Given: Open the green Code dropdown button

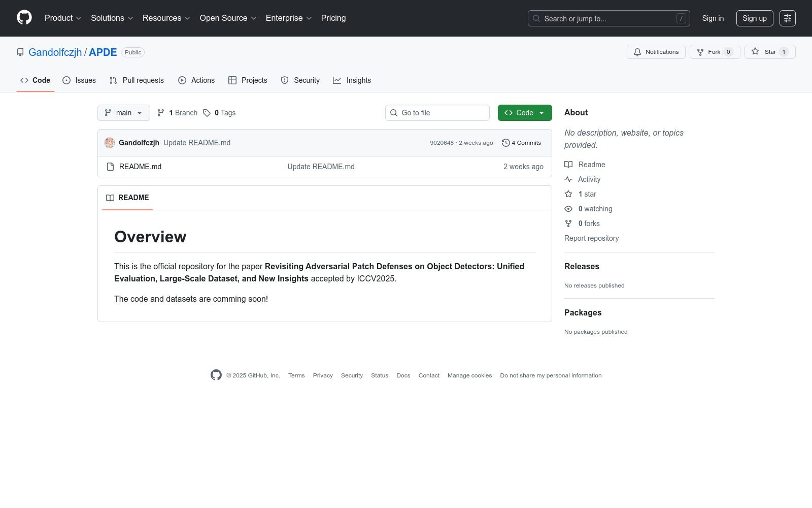Looking at the screenshot, I should pyautogui.click(x=525, y=113).
